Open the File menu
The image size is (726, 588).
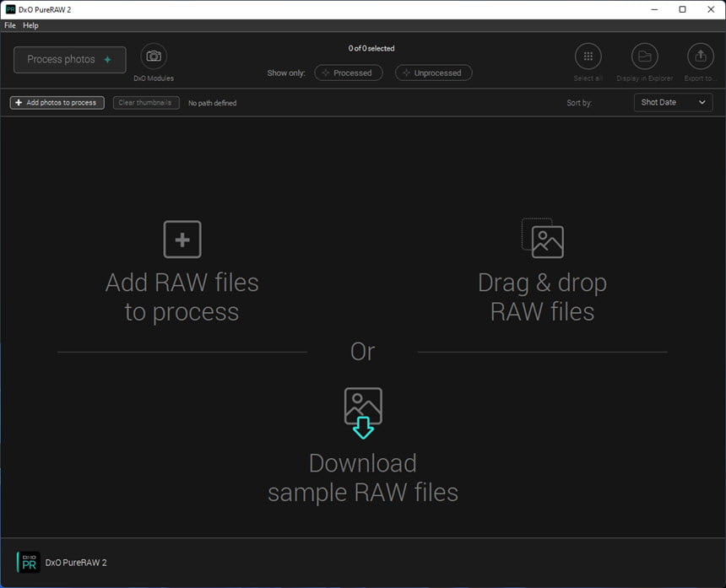[10, 25]
